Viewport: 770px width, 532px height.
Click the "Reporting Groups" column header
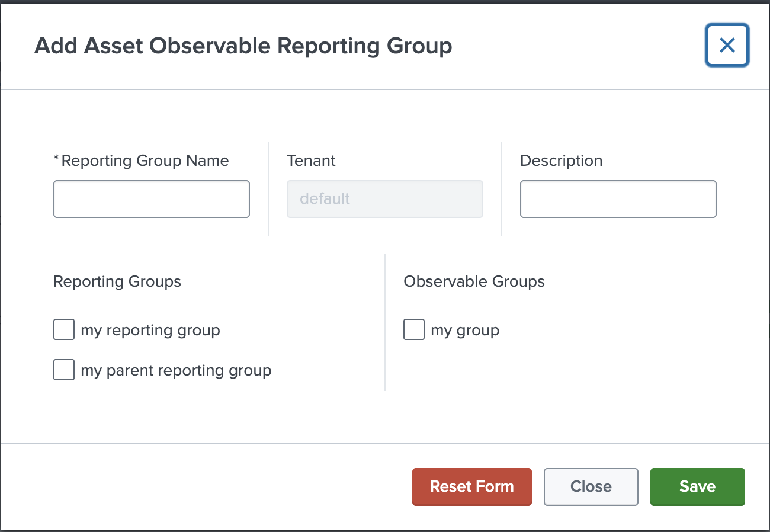(117, 281)
